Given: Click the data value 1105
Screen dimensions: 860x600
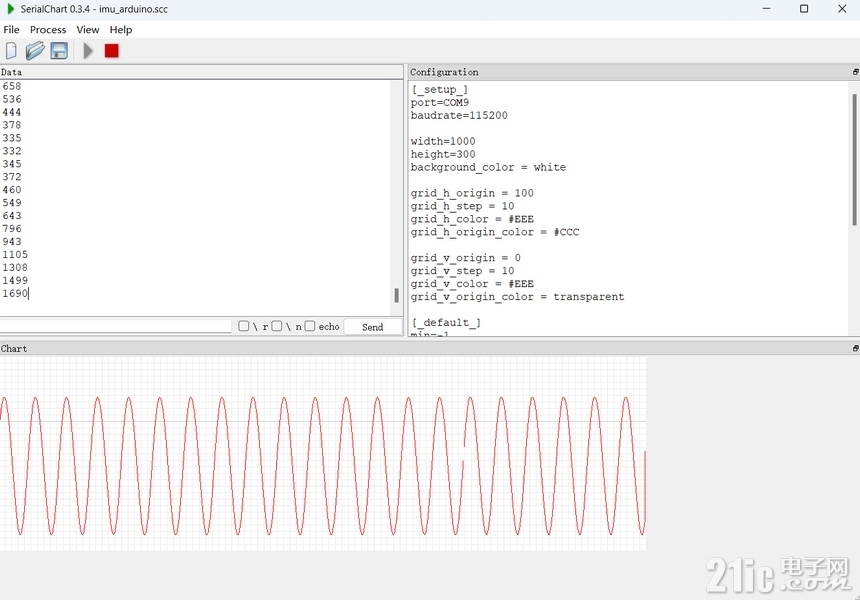Looking at the screenshot, I should pyautogui.click(x=15, y=254).
